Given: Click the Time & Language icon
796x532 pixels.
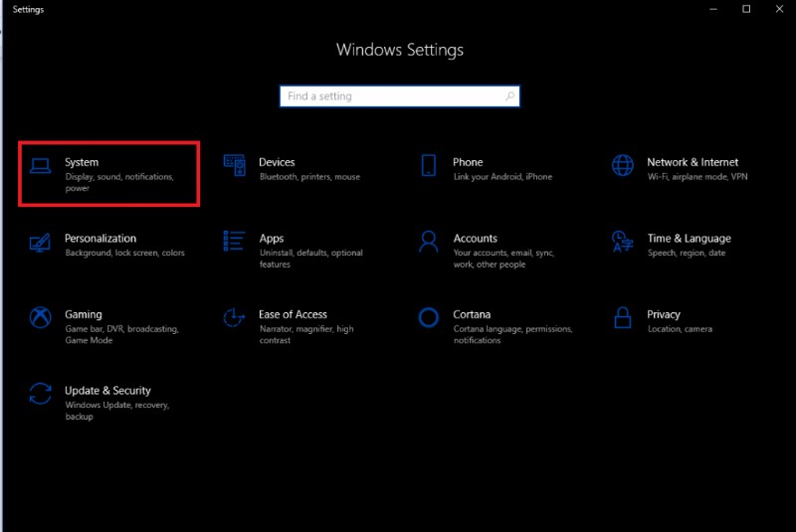Looking at the screenshot, I should pyautogui.click(x=623, y=242).
